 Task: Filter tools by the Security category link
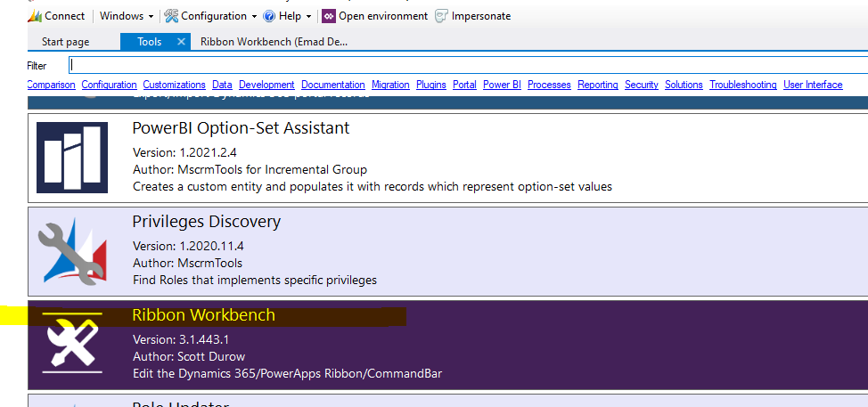[x=642, y=85]
